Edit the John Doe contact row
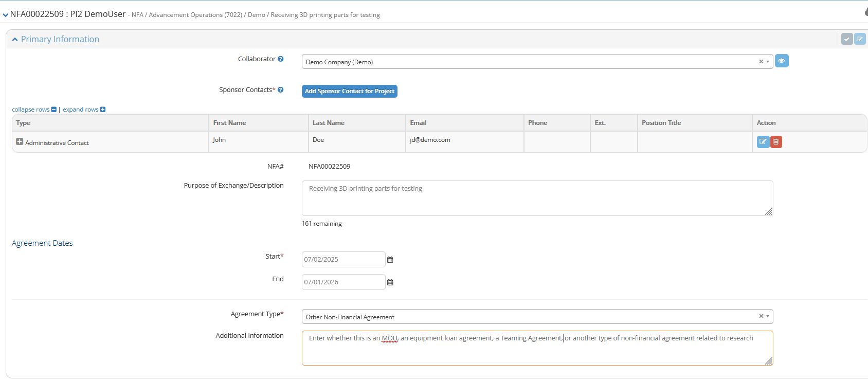 pos(763,142)
